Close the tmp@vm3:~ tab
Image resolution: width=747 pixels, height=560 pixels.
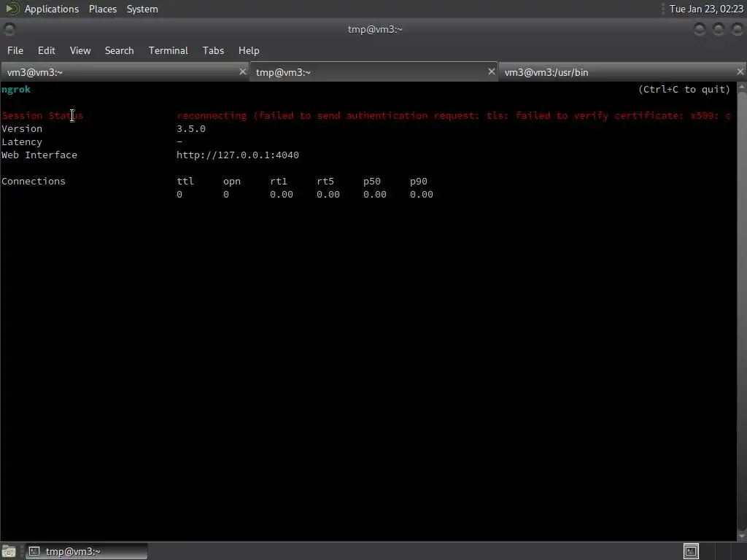(492, 72)
